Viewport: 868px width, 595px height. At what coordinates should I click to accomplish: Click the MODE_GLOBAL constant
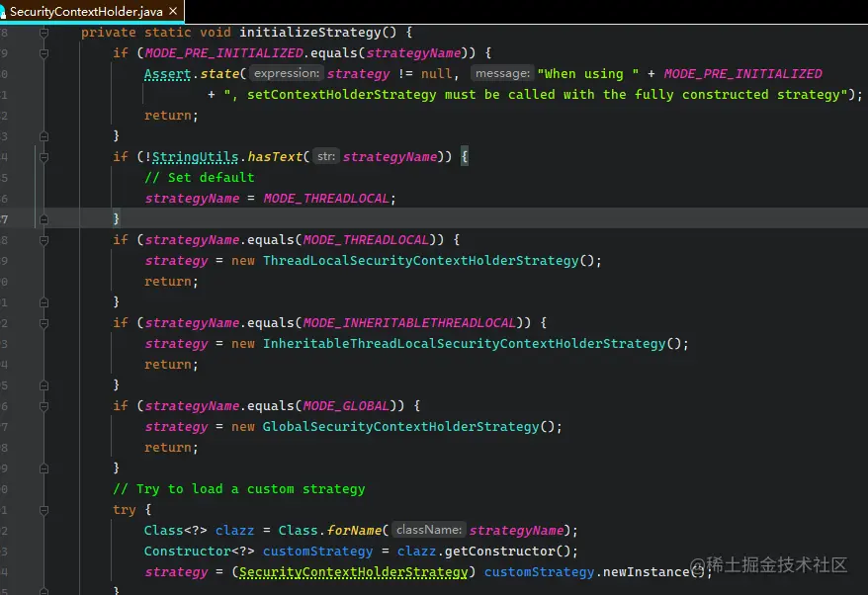click(x=346, y=405)
